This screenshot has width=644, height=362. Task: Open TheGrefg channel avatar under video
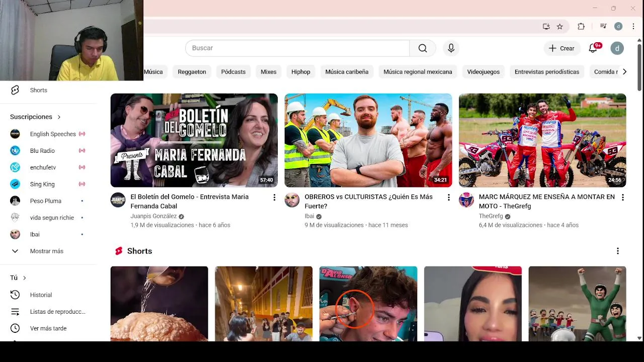[x=466, y=200]
